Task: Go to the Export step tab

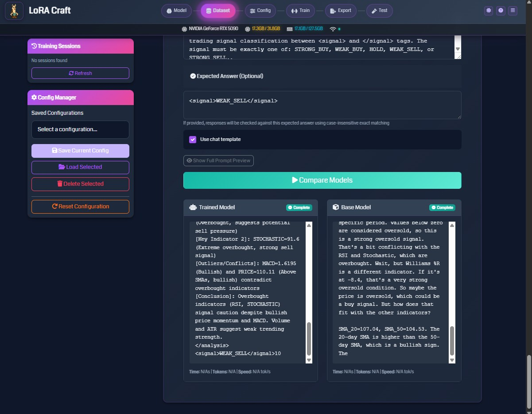Action: [341, 11]
